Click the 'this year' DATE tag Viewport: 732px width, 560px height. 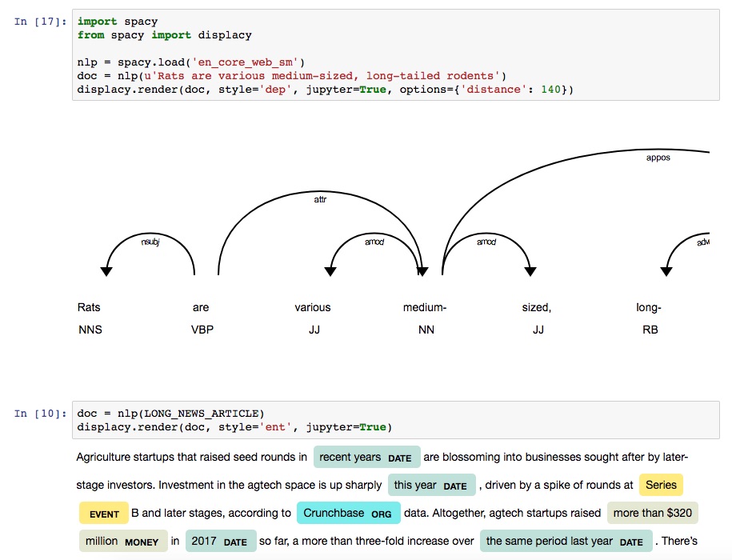(x=431, y=484)
